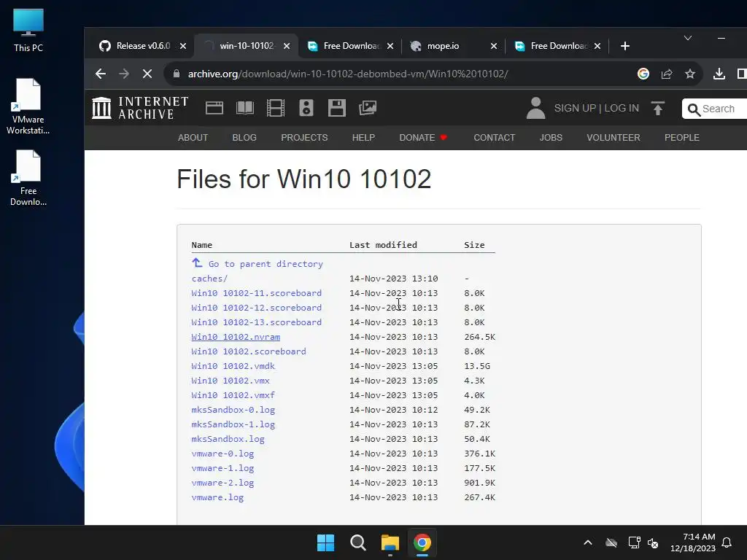
Task: Click the muted volume tray icon
Action: click(x=653, y=542)
